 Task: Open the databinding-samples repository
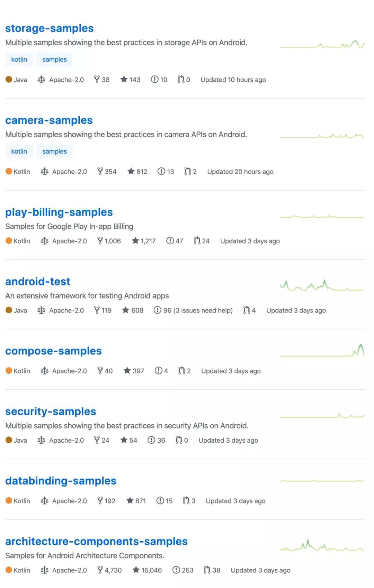point(61,481)
